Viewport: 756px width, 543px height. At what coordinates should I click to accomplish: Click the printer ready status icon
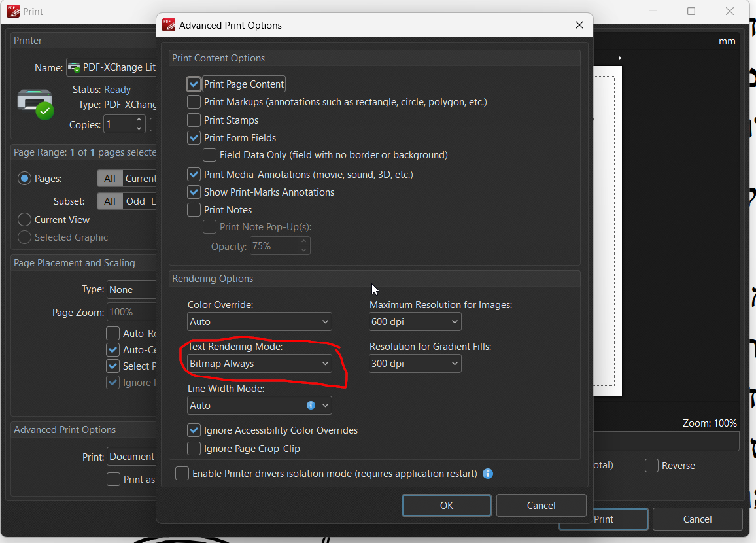[35, 101]
